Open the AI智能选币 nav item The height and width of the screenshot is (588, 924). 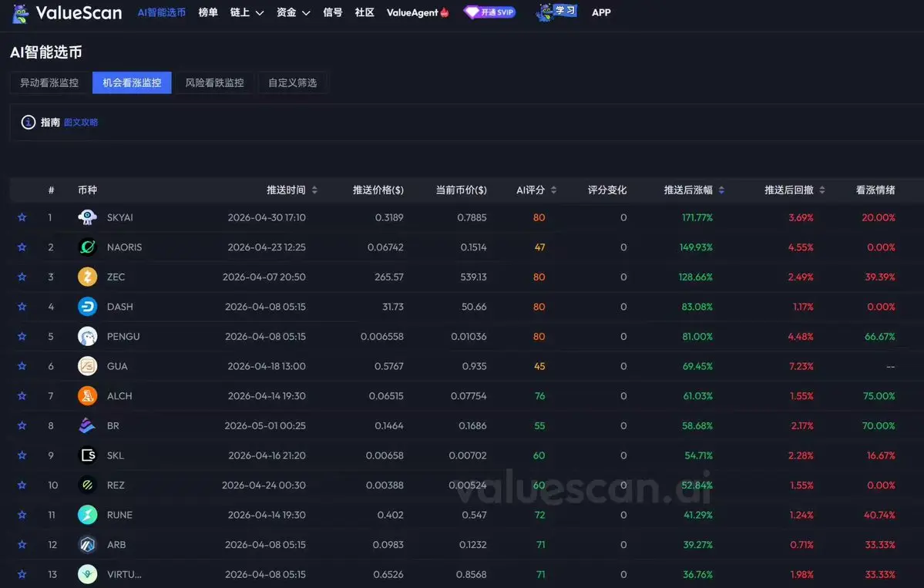click(x=162, y=12)
